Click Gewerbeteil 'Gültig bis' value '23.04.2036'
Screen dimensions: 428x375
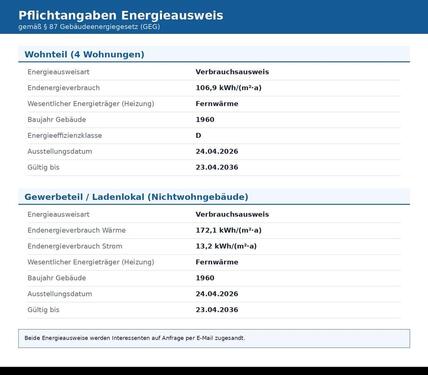pos(217,310)
